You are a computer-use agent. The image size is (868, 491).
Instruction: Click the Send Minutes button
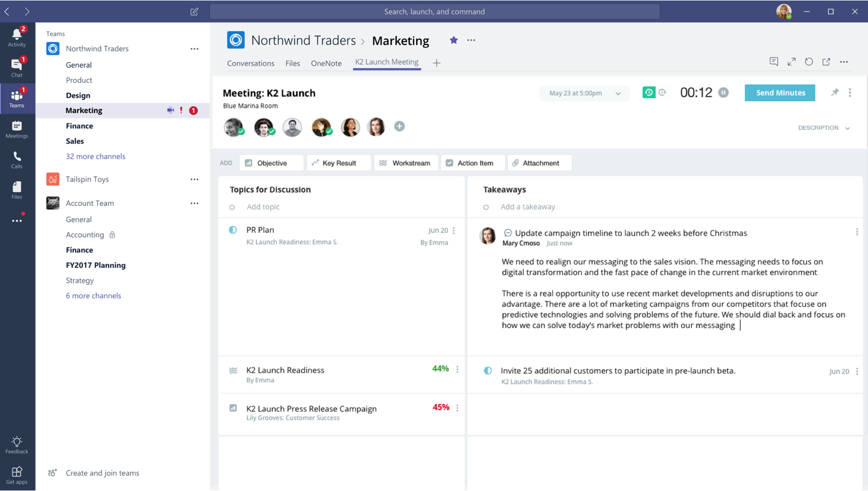[779, 92]
